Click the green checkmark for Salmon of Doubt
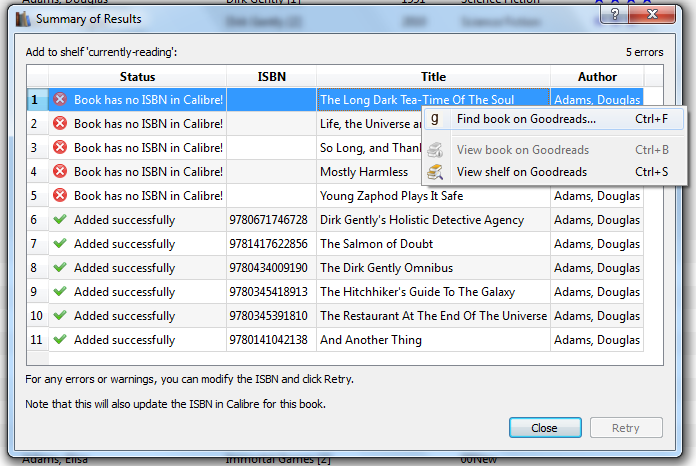Image resolution: width=696 pixels, height=466 pixels. tap(60, 243)
